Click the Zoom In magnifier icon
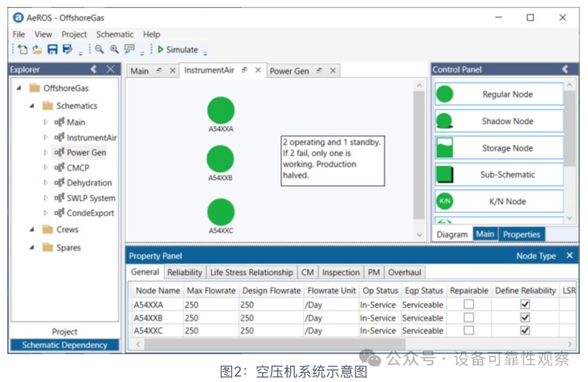588x382 pixels. point(114,50)
